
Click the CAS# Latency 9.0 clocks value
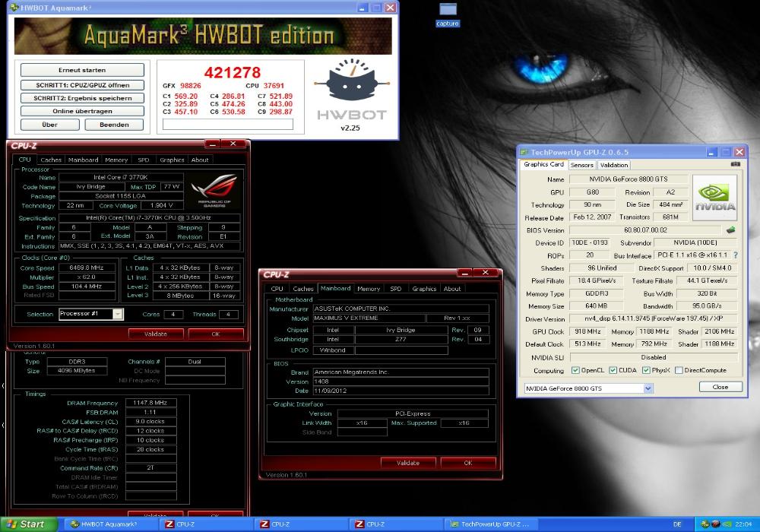tap(150, 422)
